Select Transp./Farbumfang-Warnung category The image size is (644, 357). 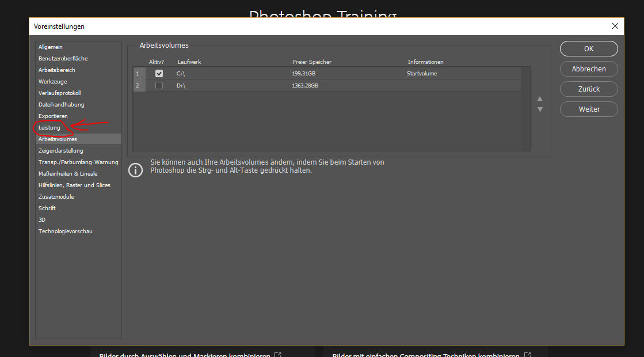pyautogui.click(x=78, y=162)
